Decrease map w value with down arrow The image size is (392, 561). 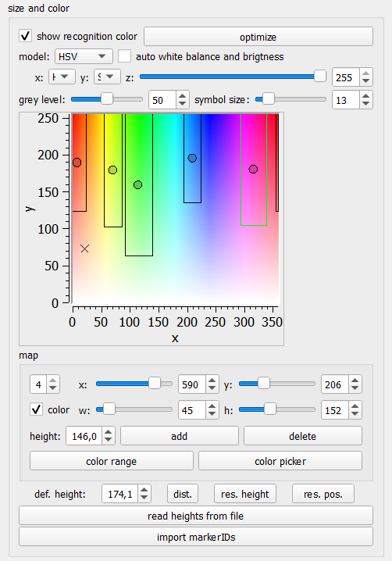(212, 414)
